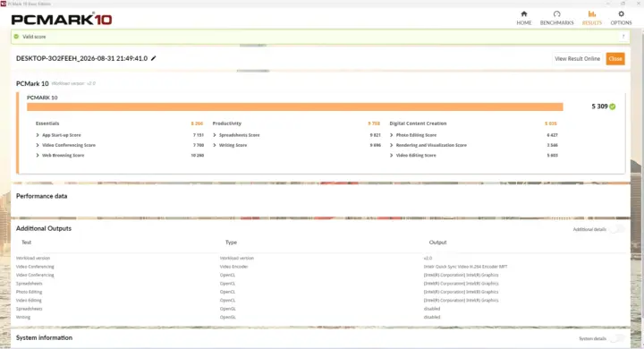Click the Video Editing row in Additional Outputs
This screenshot has height=349, width=644.
point(320,300)
